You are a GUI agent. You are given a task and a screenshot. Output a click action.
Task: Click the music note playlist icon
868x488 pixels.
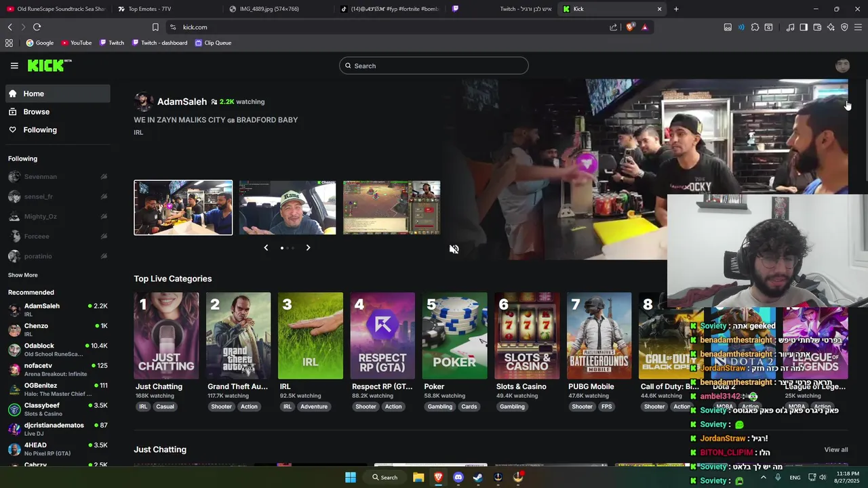click(790, 27)
